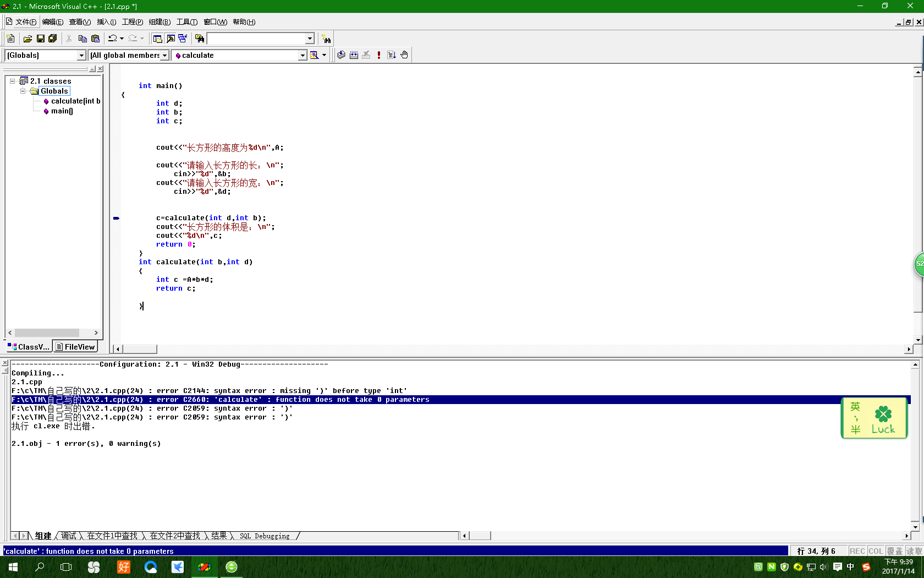Close the workspace panel

100,69
